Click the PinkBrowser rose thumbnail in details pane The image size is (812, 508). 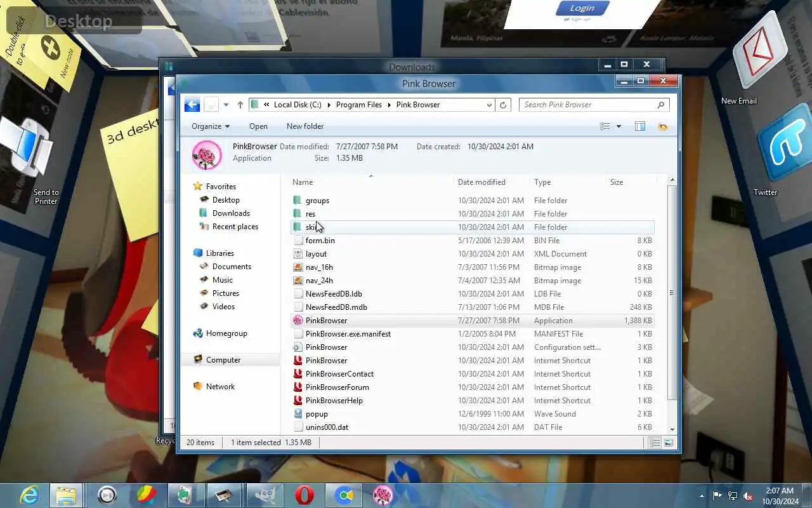pyautogui.click(x=207, y=155)
